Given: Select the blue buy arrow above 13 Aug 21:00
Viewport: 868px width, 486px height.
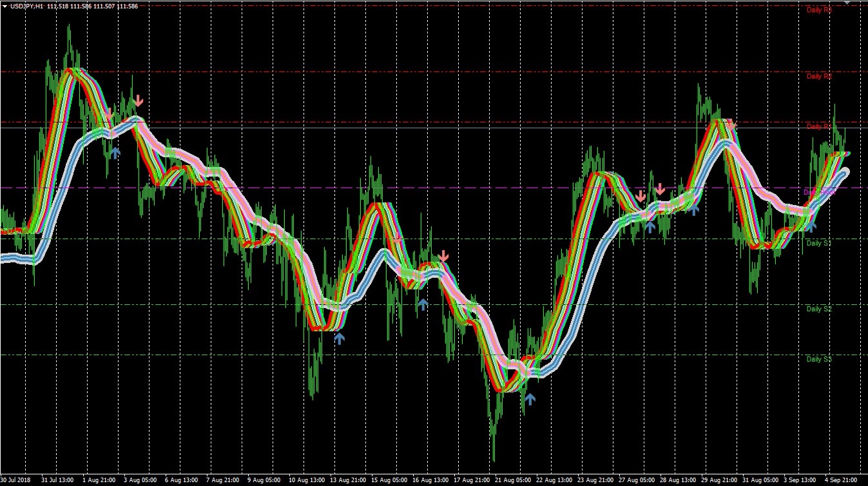Looking at the screenshot, I should coord(340,338).
